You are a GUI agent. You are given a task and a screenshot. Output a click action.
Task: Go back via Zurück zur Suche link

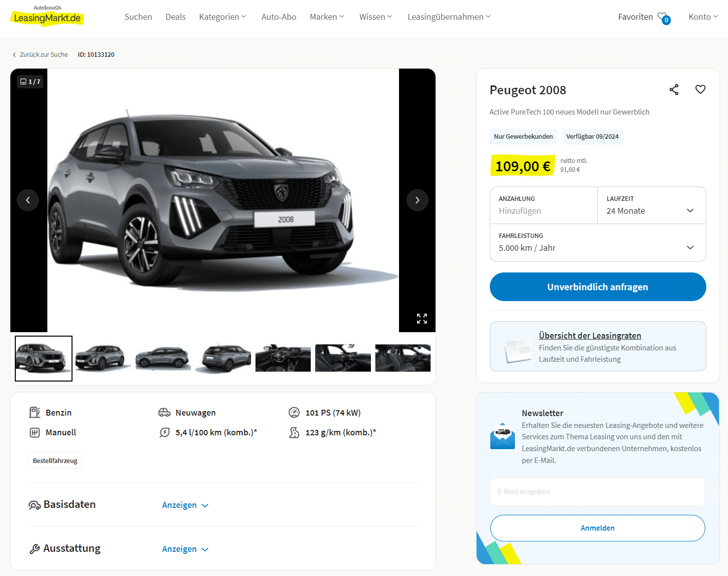click(x=44, y=55)
